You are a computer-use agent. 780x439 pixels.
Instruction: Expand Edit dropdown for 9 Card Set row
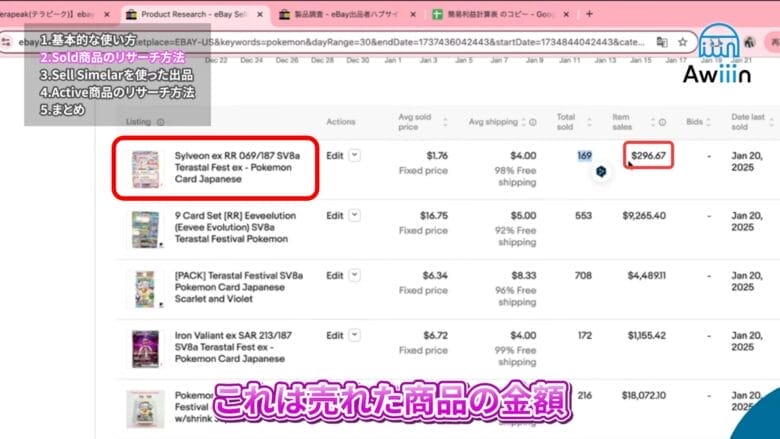(354, 216)
